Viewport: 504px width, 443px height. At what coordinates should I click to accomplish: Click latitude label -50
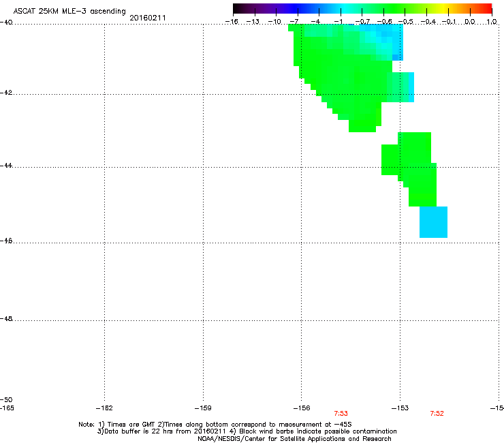(6, 400)
